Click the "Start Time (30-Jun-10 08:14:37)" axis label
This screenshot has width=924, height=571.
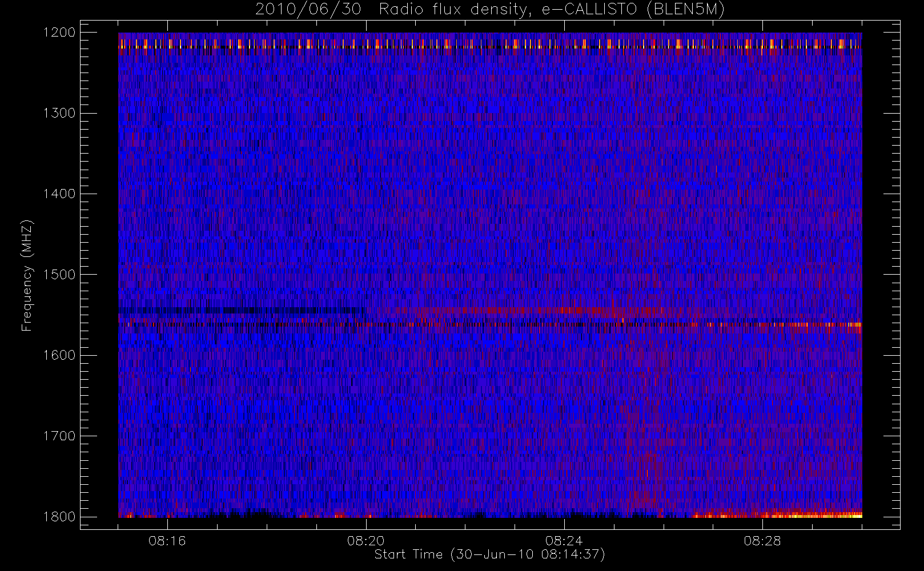point(489,554)
